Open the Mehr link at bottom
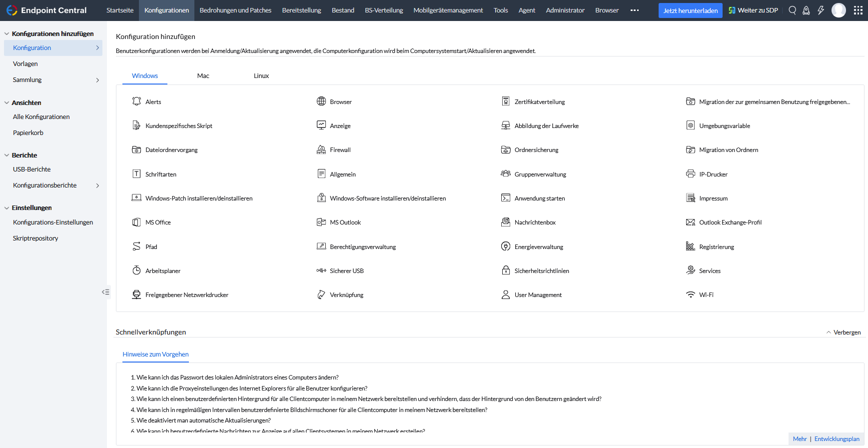Viewport: 868px width, 448px height. click(800, 438)
